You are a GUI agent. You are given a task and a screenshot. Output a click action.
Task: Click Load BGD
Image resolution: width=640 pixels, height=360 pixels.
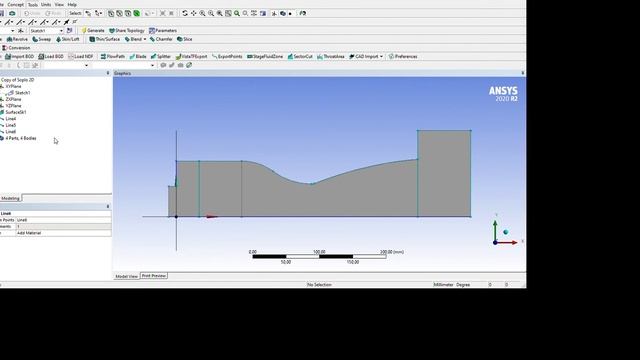click(x=51, y=56)
